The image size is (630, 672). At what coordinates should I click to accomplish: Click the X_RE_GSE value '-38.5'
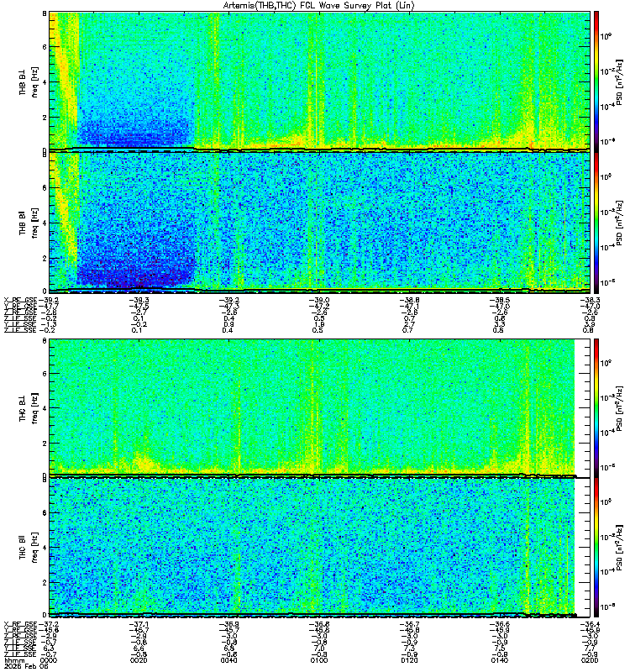(x=499, y=300)
